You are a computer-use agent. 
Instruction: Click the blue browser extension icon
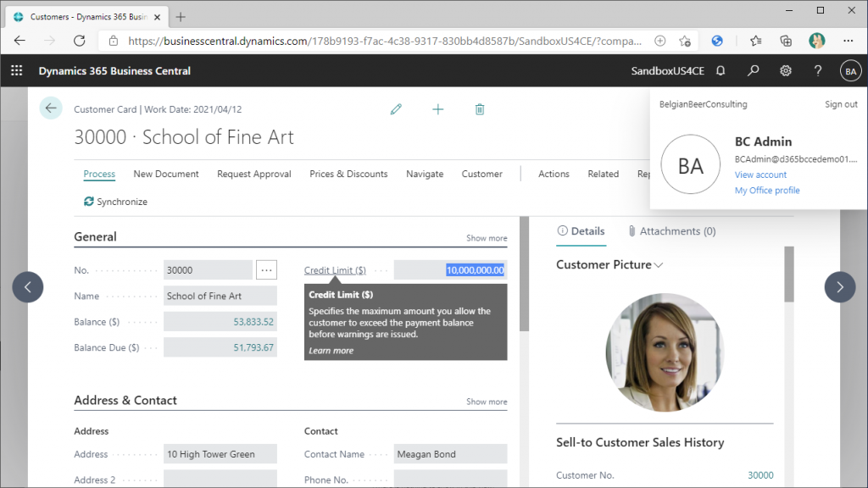coord(717,41)
